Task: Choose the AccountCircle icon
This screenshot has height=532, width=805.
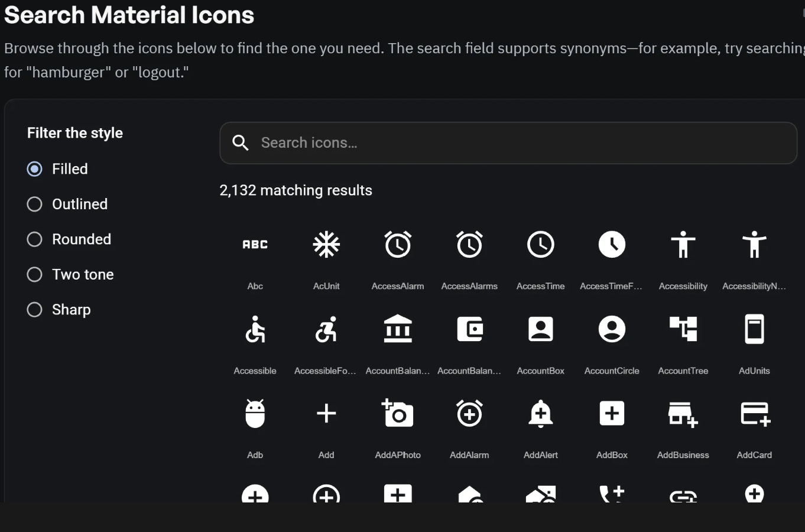Action: [x=612, y=329]
